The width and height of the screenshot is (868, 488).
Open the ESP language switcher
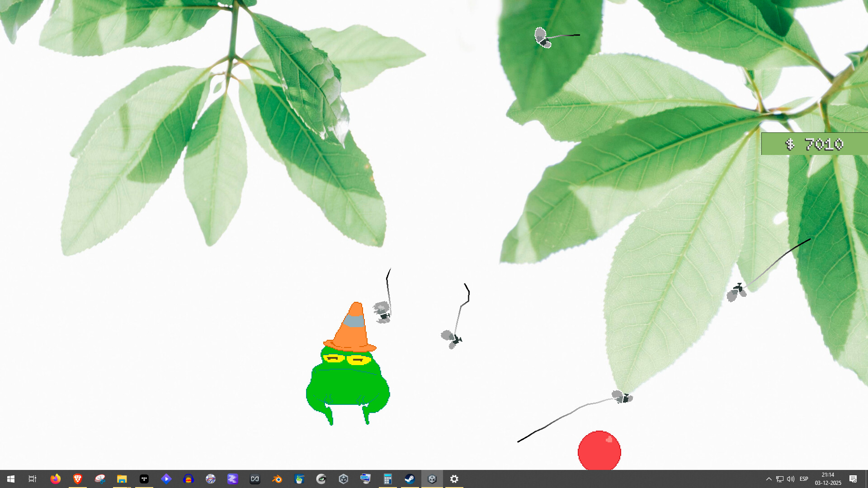coord(804,479)
